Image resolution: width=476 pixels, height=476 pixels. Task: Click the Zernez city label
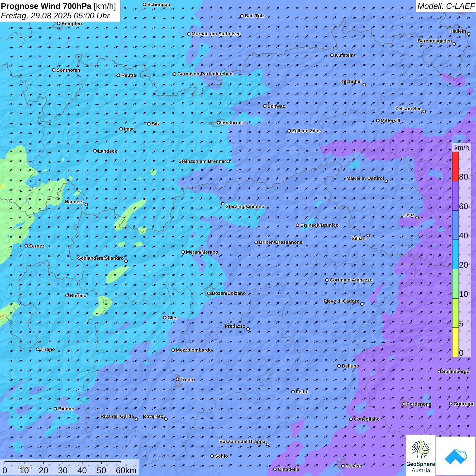tap(37, 246)
